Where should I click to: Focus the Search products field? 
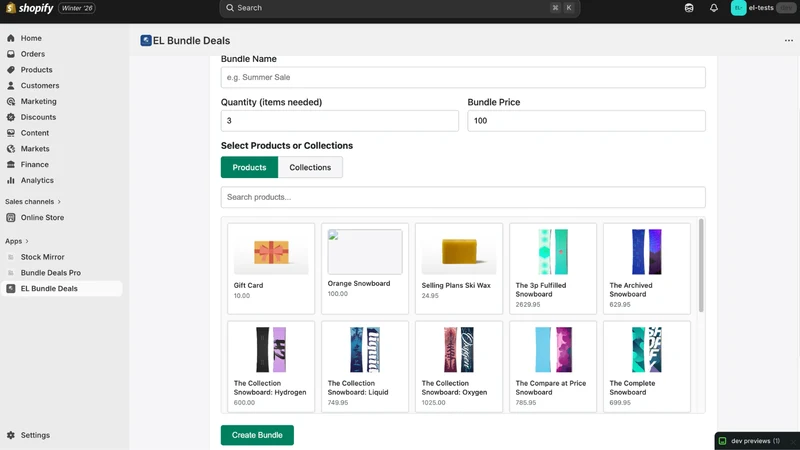pyautogui.click(x=463, y=197)
